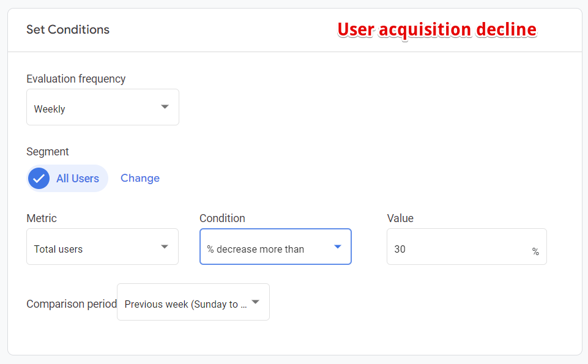Click the Evaluation frequency label

(76, 79)
